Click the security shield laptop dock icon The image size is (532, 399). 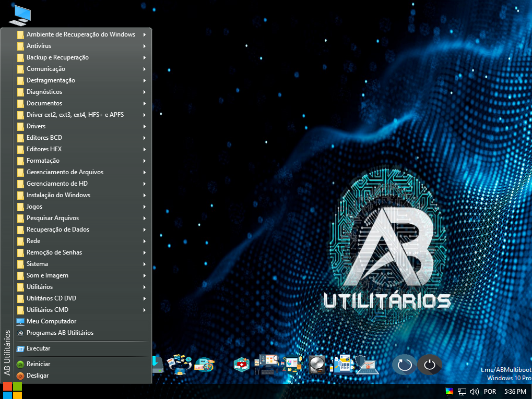click(367, 364)
